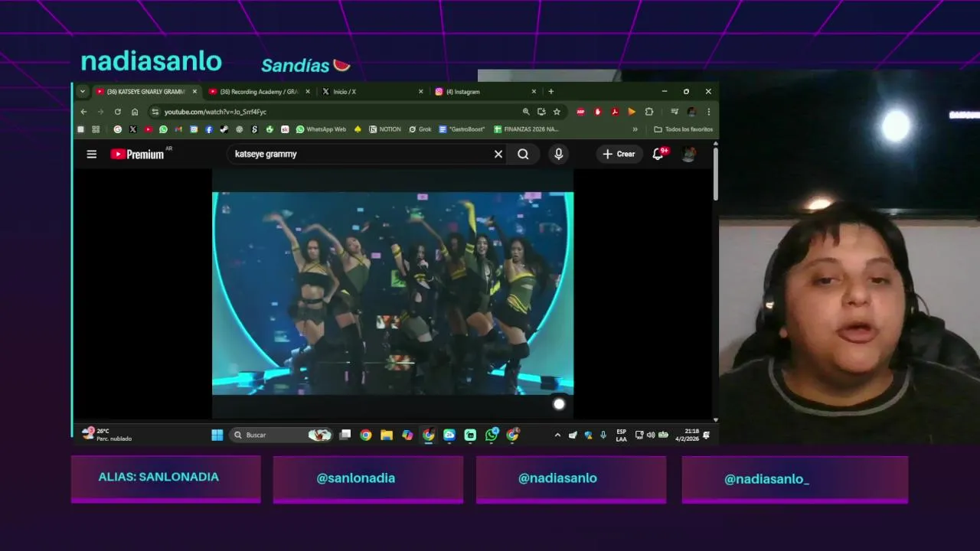The height and width of the screenshot is (551, 980).
Task: Go back in browser history
Action: tap(83, 112)
